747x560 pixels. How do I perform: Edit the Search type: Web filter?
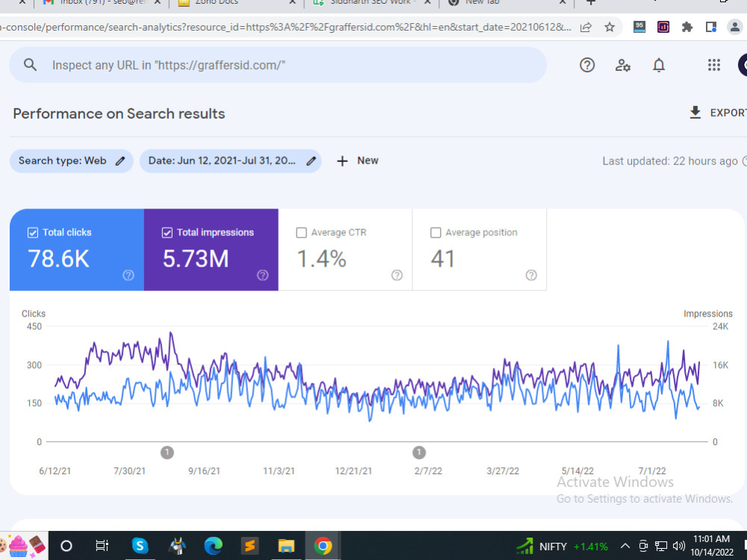pos(120,161)
